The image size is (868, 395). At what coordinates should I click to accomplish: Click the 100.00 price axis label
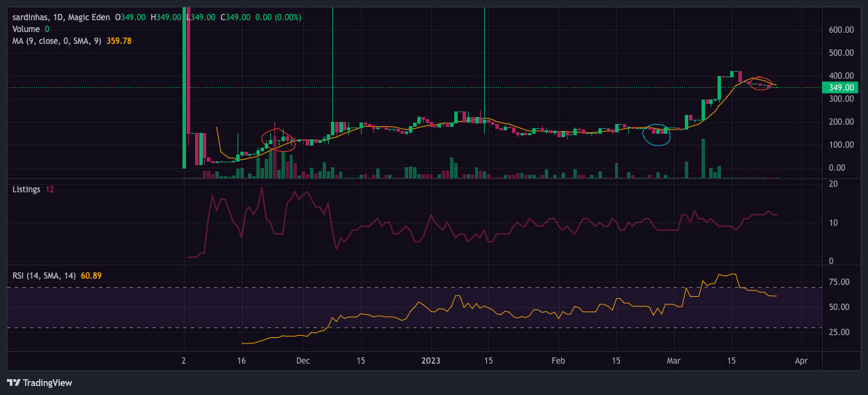click(x=842, y=145)
